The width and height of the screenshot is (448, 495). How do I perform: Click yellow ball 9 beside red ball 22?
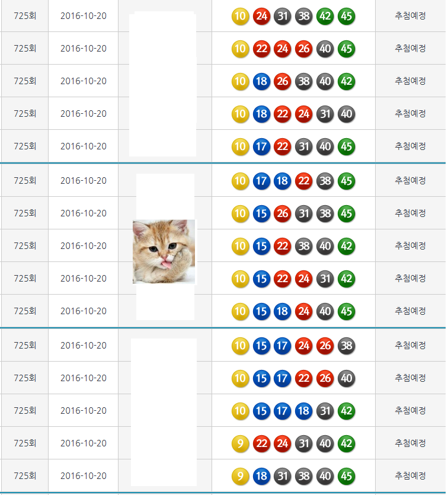[240, 443]
